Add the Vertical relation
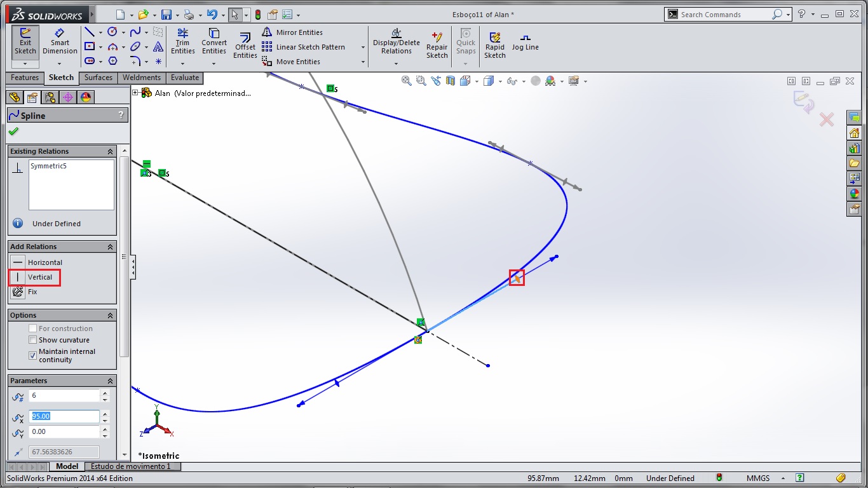868x488 pixels. click(x=39, y=277)
